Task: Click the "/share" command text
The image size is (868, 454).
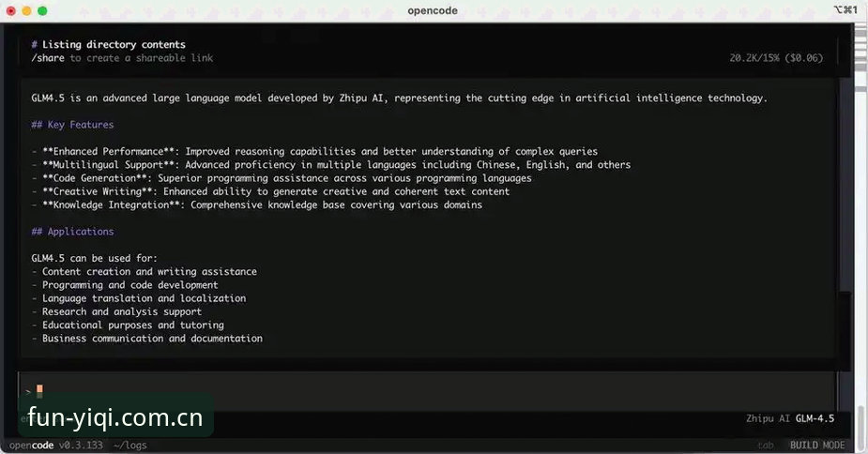Action: [48, 58]
